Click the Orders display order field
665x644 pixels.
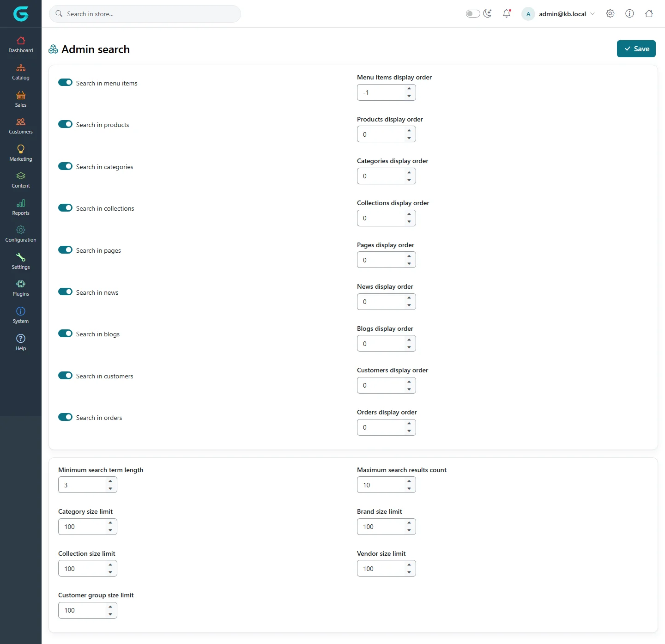point(387,427)
